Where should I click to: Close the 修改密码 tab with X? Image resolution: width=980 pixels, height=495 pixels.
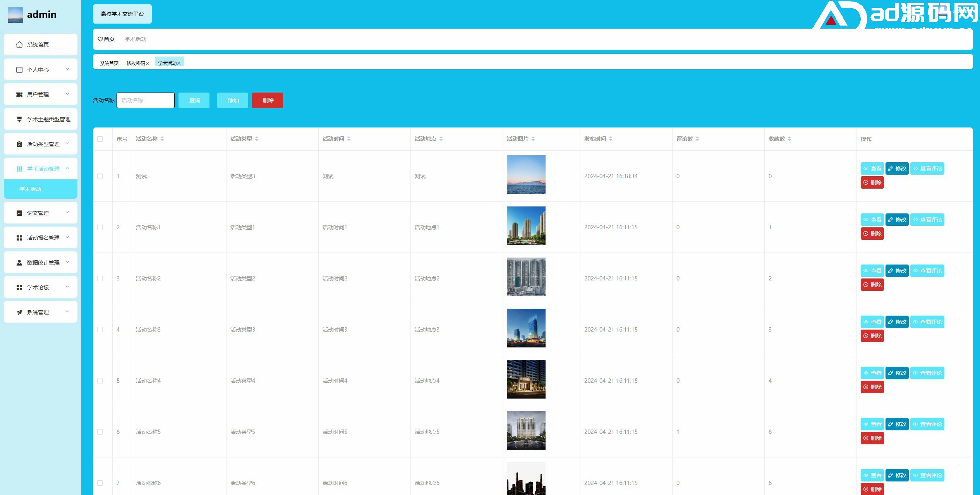(148, 64)
